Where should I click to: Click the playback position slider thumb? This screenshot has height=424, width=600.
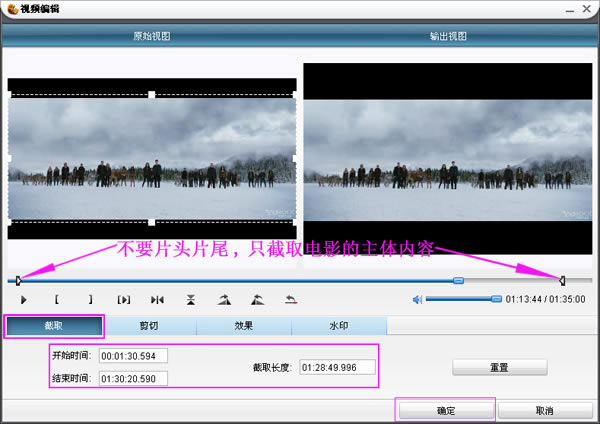pyautogui.click(x=458, y=280)
